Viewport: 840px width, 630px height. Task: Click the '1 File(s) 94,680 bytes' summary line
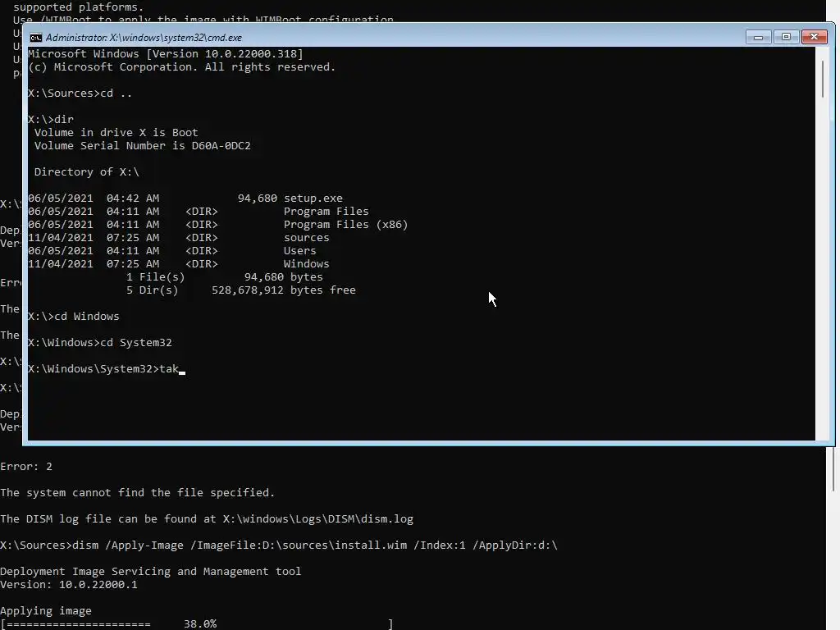coord(225,277)
